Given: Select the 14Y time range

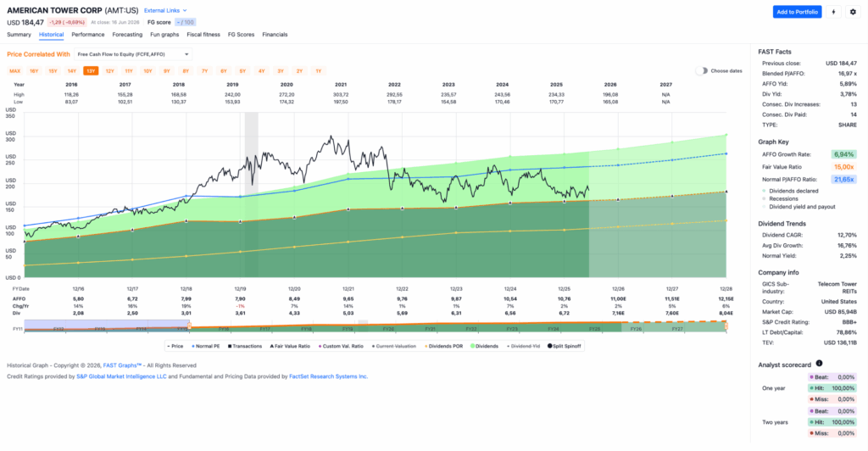Looking at the screenshot, I should [72, 71].
